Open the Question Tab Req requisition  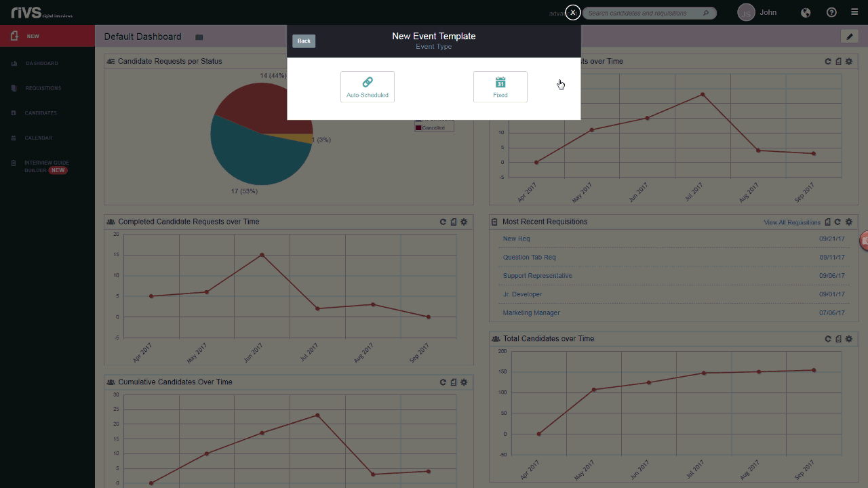(x=529, y=258)
